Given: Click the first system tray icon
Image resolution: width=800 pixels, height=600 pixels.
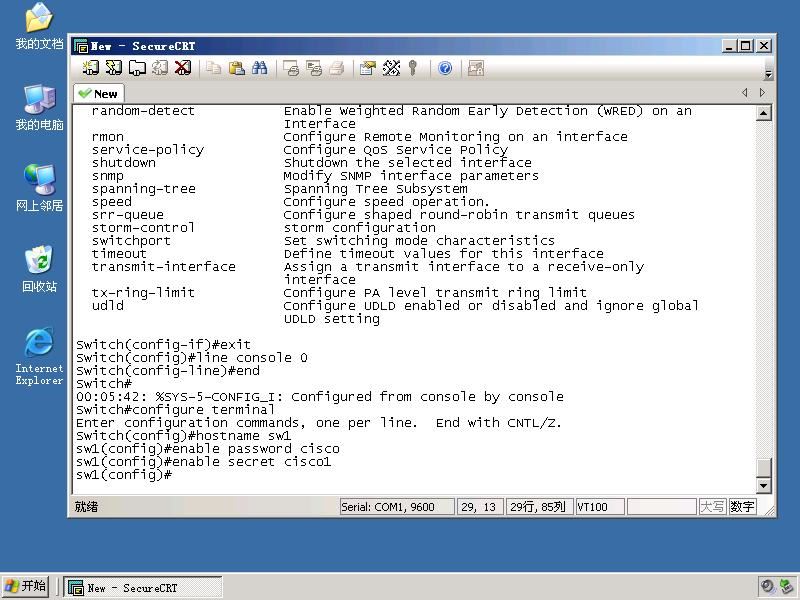Looking at the screenshot, I should click(767, 586).
